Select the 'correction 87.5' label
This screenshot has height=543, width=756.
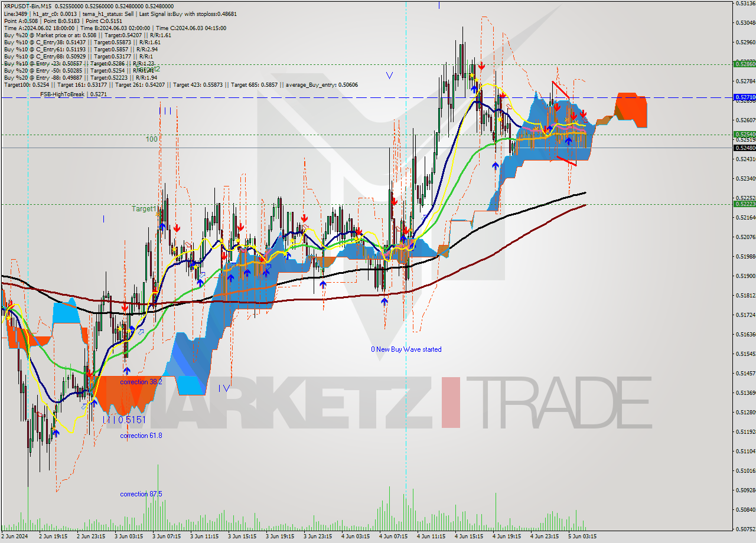(141, 494)
